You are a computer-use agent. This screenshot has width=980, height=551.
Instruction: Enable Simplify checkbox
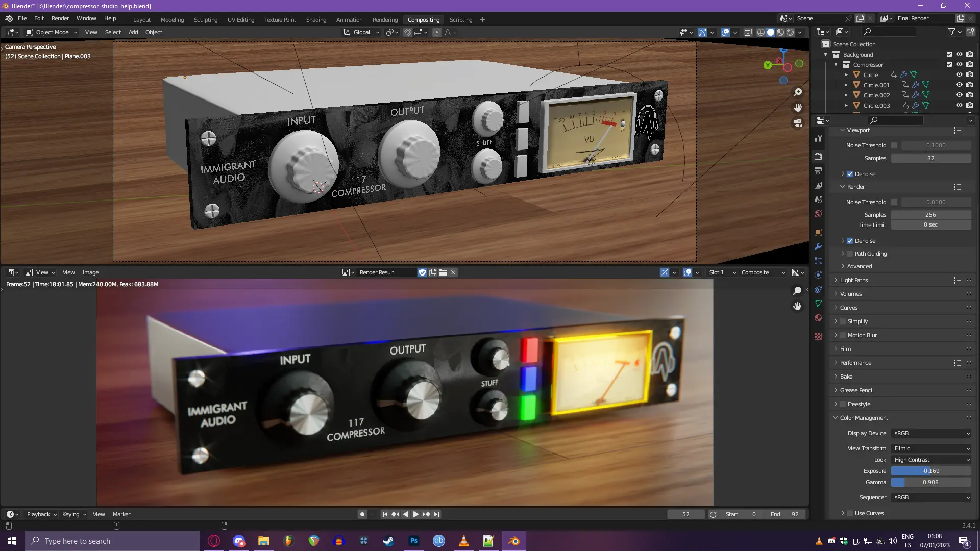click(843, 321)
